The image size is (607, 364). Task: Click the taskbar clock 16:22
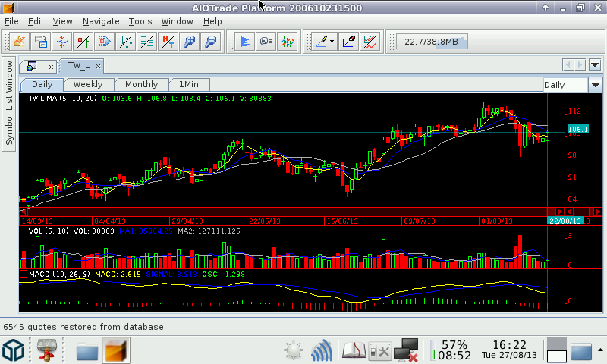pos(509,344)
